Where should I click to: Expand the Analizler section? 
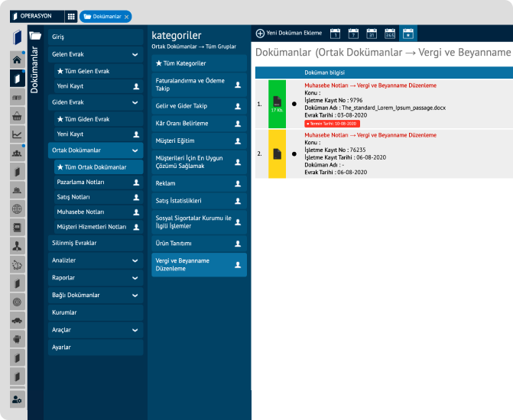click(135, 261)
